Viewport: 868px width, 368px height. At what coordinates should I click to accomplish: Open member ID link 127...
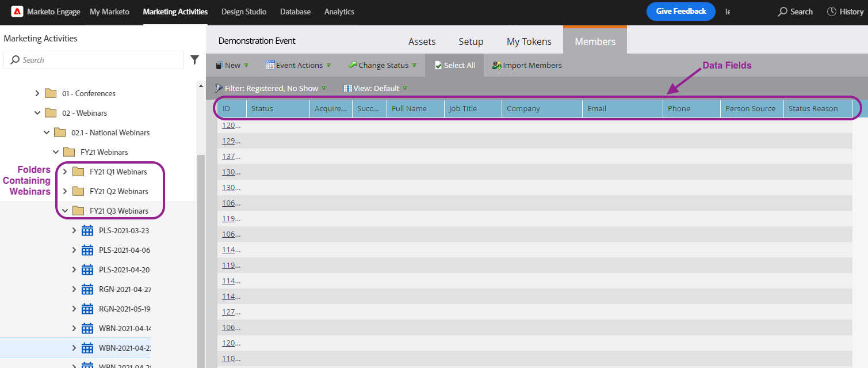[x=231, y=312]
